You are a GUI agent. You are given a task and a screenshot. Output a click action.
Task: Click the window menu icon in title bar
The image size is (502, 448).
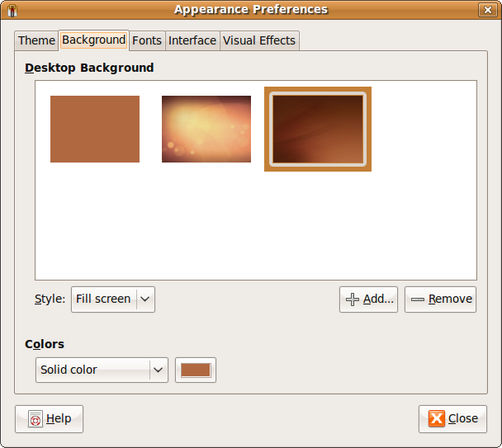[12, 10]
